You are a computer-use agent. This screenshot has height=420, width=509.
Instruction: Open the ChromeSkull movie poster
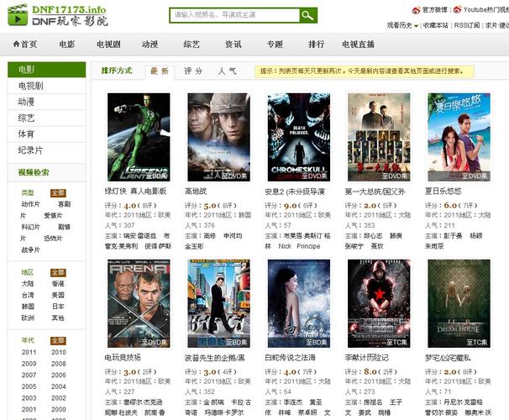(299, 137)
